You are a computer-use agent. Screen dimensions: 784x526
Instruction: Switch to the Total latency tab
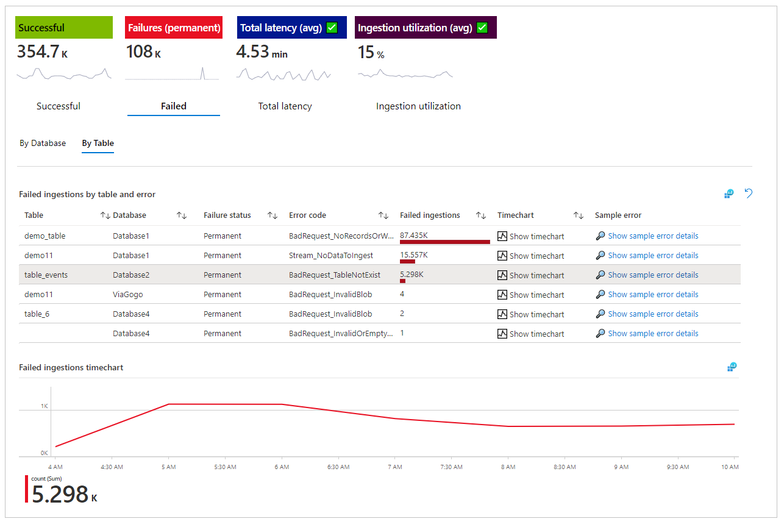(x=285, y=106)
